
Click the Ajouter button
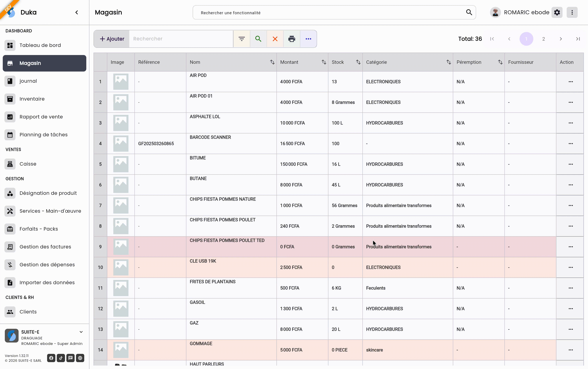tap(112, 39)
